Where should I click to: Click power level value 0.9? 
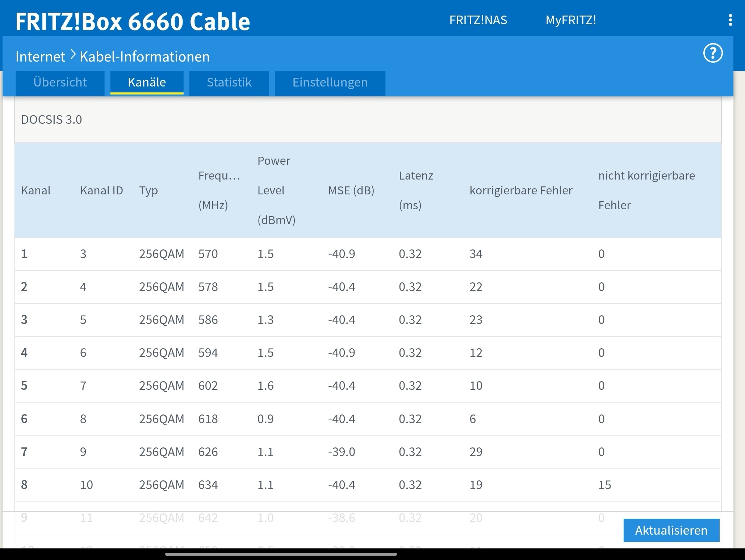point(265,419)
